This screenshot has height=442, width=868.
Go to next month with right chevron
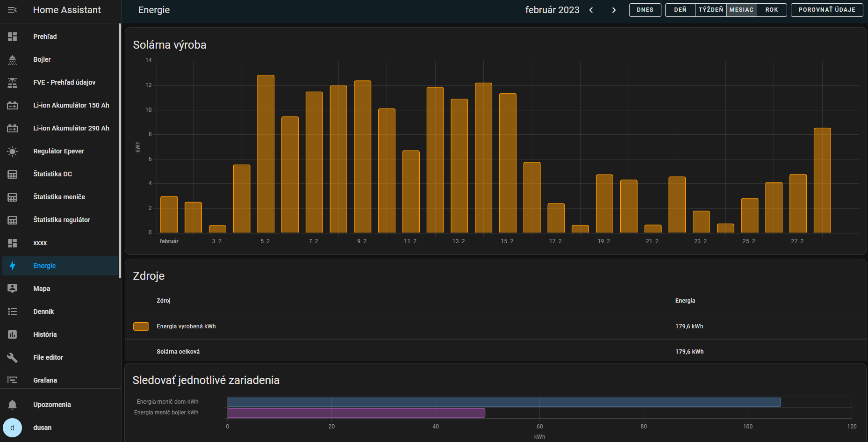[614, 10]
